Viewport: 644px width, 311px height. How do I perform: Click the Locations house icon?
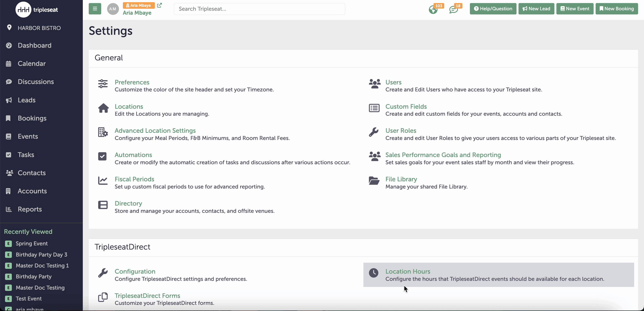point(103,108)
